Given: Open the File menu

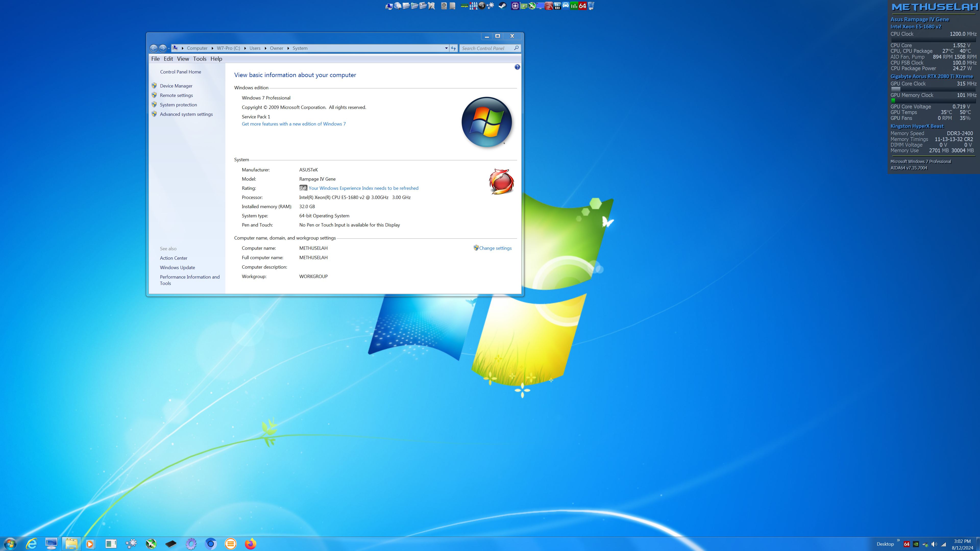Looking at the screenshot, I should [x=155, y=59].
